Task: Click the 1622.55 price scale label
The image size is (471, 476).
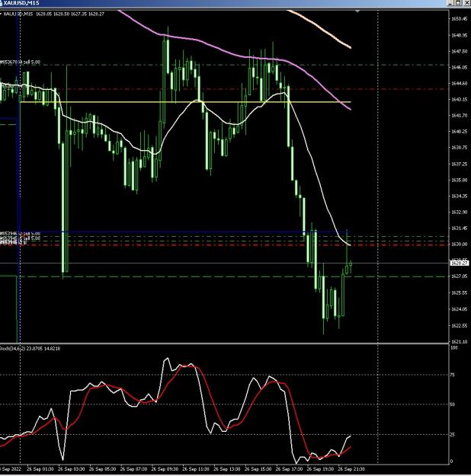Action: [x=459, y=326]
